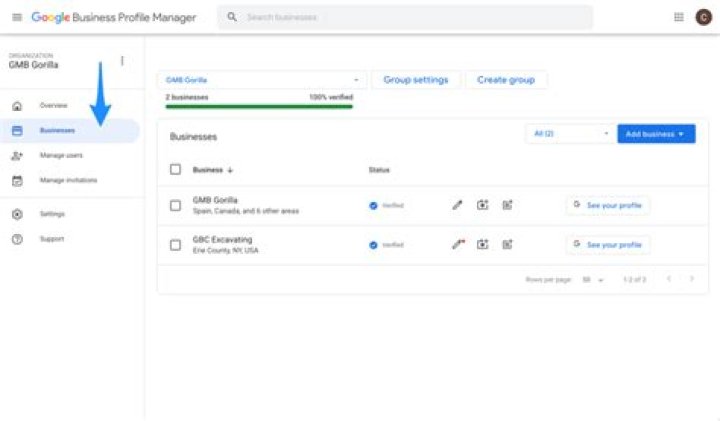
Task: Open the Google apps grid
Action: [x=679, y=17]
